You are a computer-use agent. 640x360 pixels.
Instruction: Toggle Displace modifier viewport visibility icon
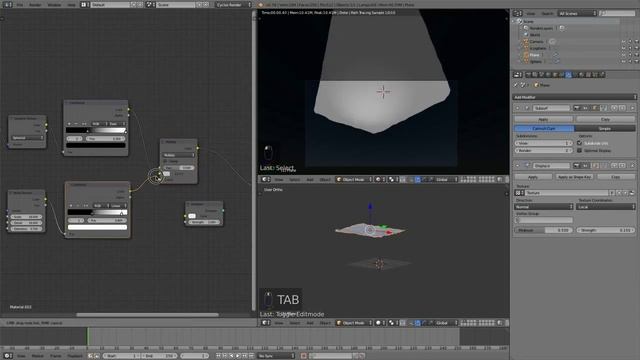coord(586,166)
